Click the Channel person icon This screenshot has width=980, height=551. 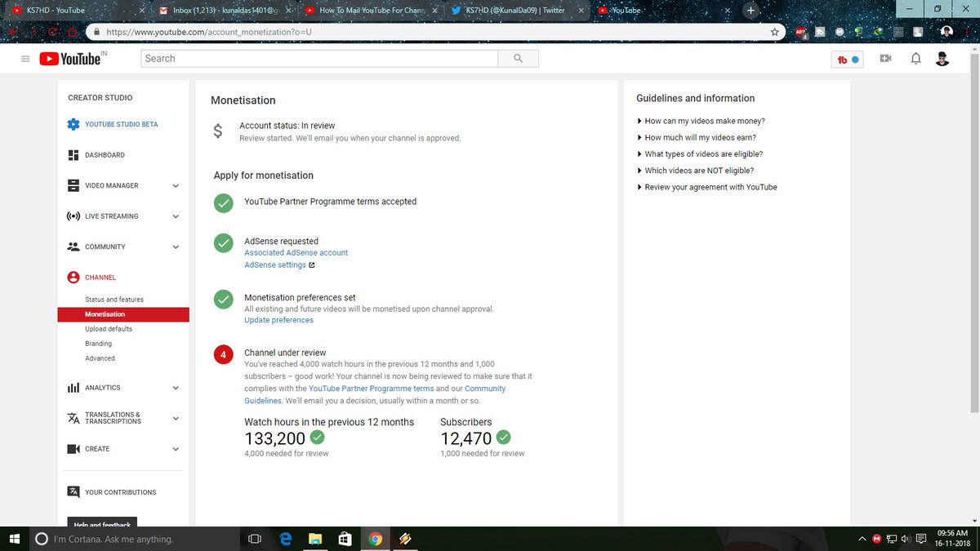pos(73,278)
